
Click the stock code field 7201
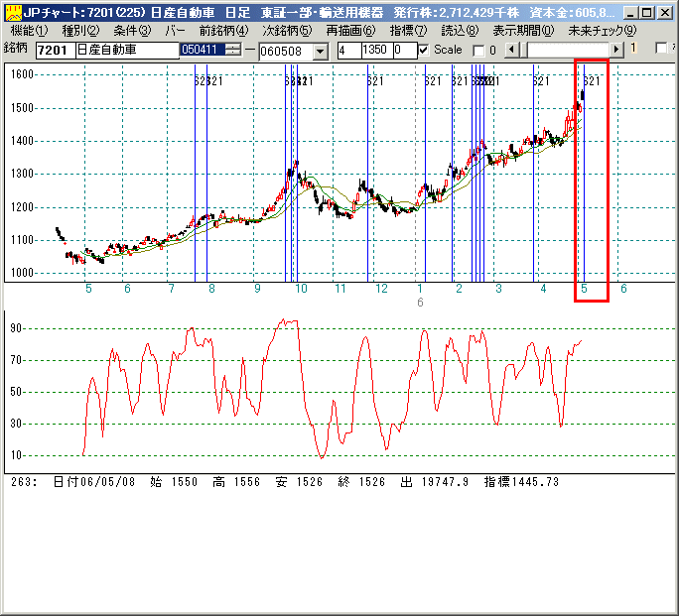click(56, 51)
